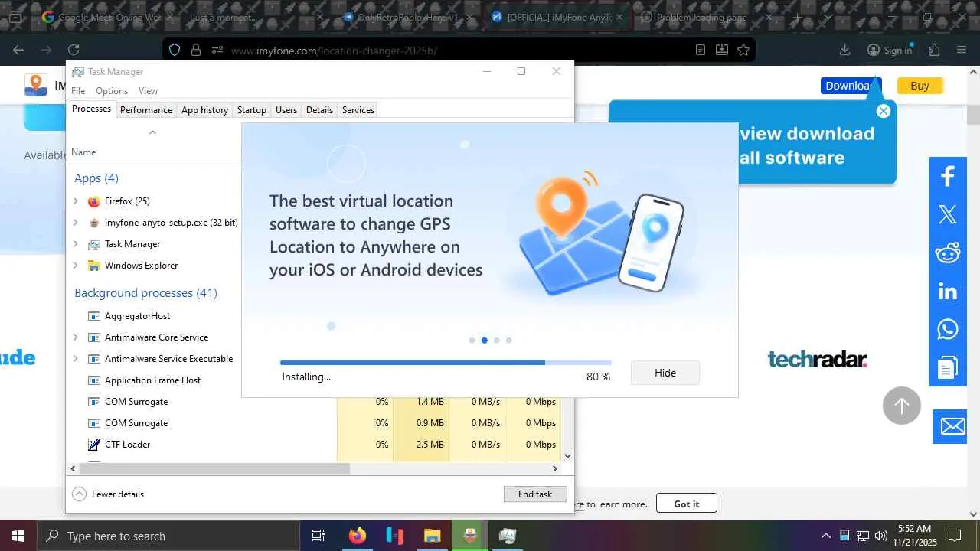Switch to the Users tab
Screen dimensions: 980x551
[x=286, y=110]
